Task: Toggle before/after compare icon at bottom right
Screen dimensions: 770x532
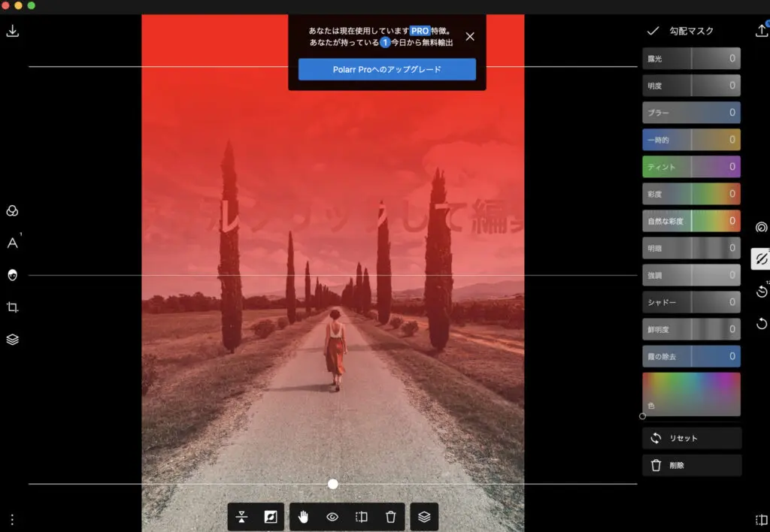Action: [761, 519]
